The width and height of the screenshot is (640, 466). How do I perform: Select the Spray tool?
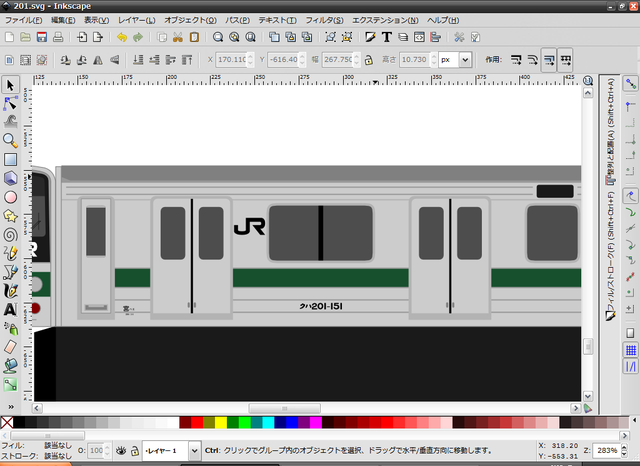(x=10, y=328)
